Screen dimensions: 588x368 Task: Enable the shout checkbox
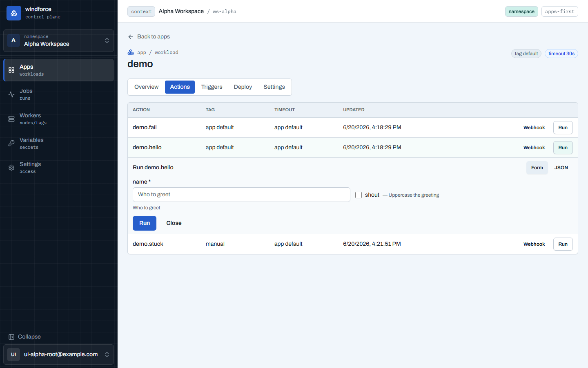[x=359, y=195]
